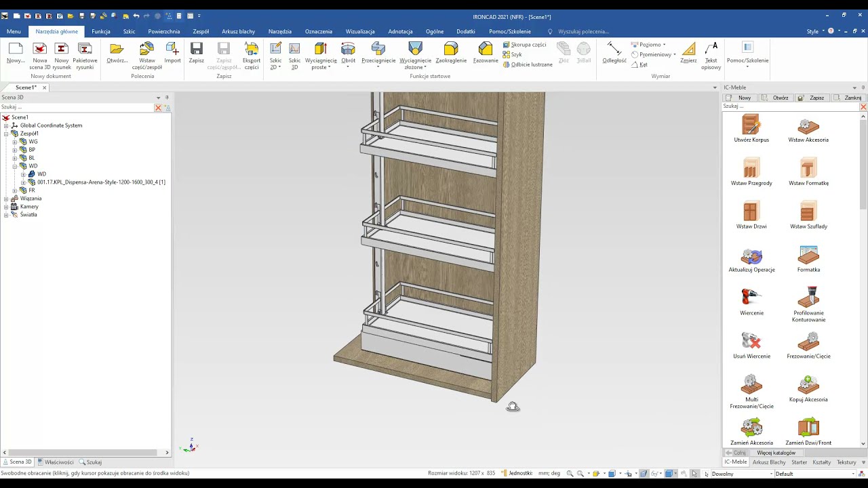Open the Dowolny selection filter dropdown
This screenshot has height=488, width=868.
click(x=771, y=474)
